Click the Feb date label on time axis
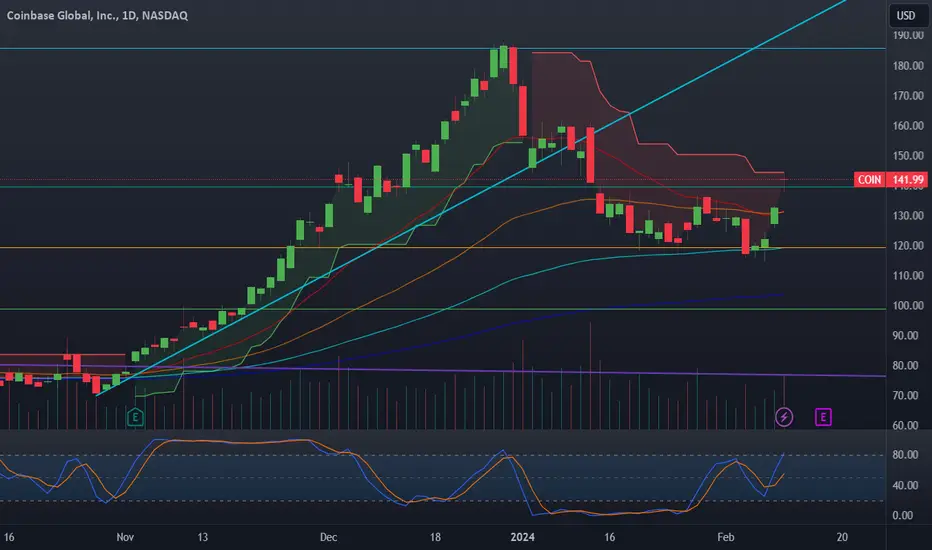 [x=726, y=538]
